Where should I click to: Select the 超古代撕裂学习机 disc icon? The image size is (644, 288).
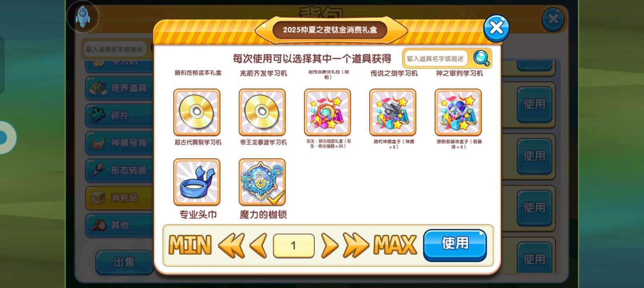(x=197, y=112)
